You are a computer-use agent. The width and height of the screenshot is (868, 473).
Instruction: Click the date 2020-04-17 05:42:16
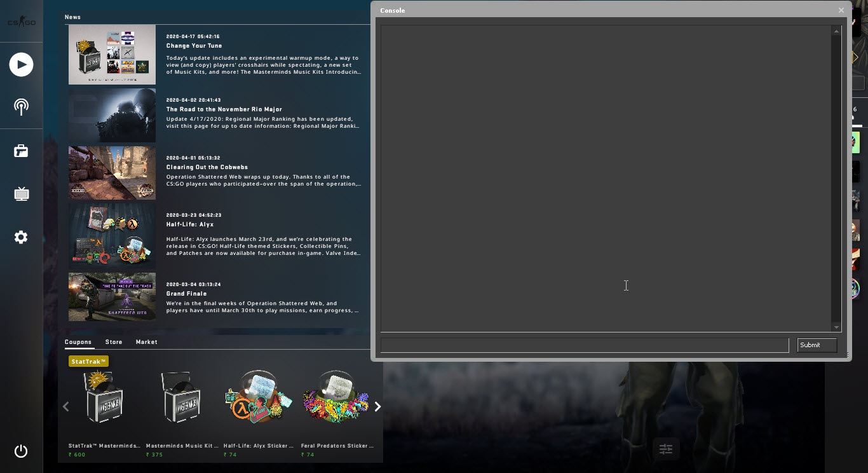click(x=193, y=37)
